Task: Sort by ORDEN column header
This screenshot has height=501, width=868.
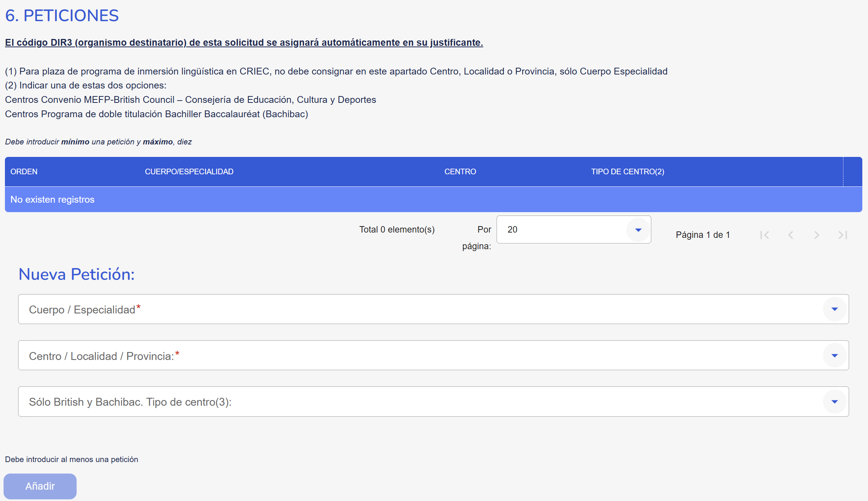Action: point(24,172)
